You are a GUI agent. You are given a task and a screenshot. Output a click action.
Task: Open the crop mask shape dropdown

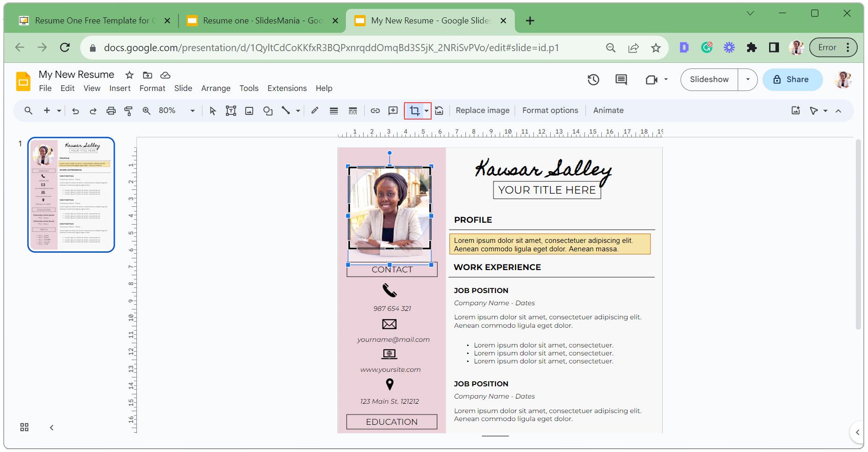[427, 111]
